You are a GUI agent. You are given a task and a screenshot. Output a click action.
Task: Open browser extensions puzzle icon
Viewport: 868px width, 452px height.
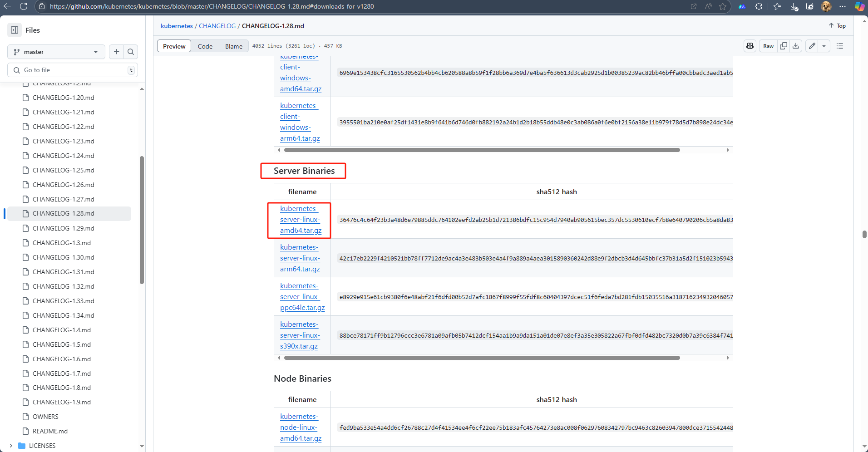click(759, 6)
